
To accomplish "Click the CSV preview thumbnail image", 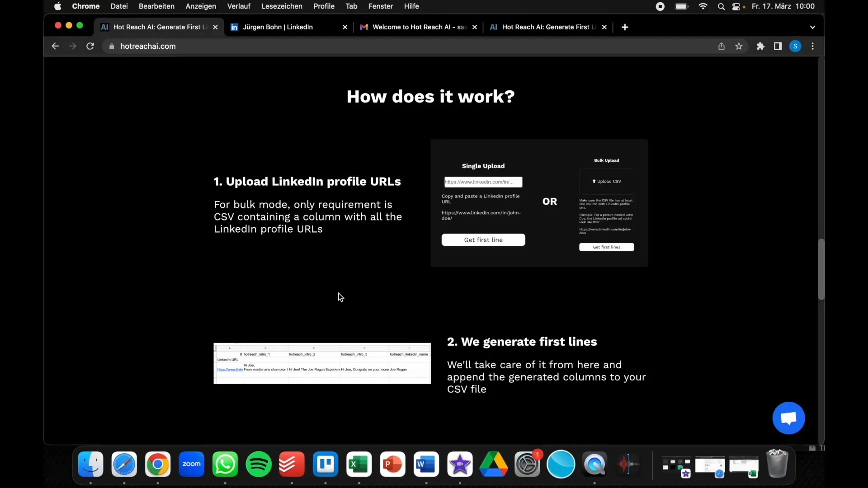I will pos(322,363).
